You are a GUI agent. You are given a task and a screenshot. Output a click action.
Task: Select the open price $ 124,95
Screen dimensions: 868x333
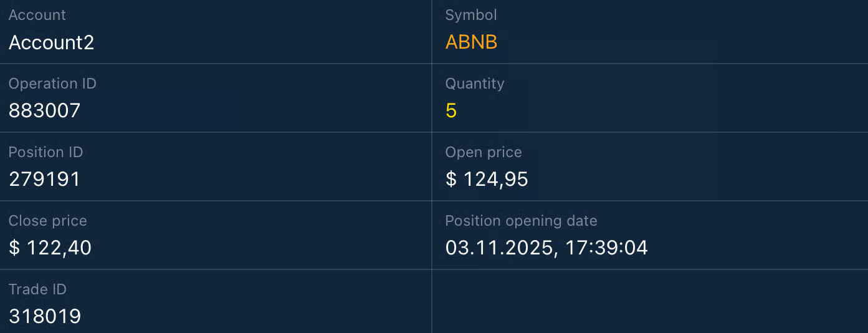pos(487,180)
